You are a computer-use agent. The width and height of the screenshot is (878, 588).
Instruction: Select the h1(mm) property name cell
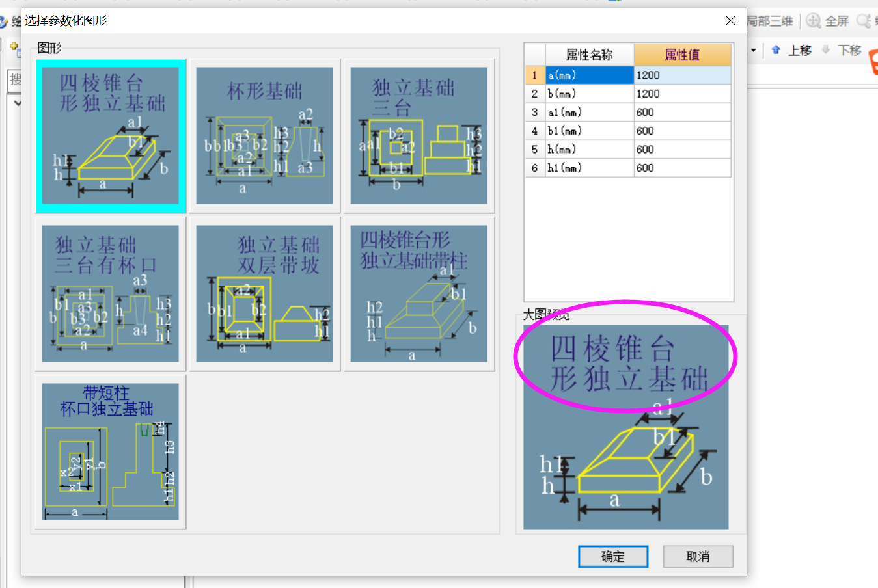click(589, 168)
